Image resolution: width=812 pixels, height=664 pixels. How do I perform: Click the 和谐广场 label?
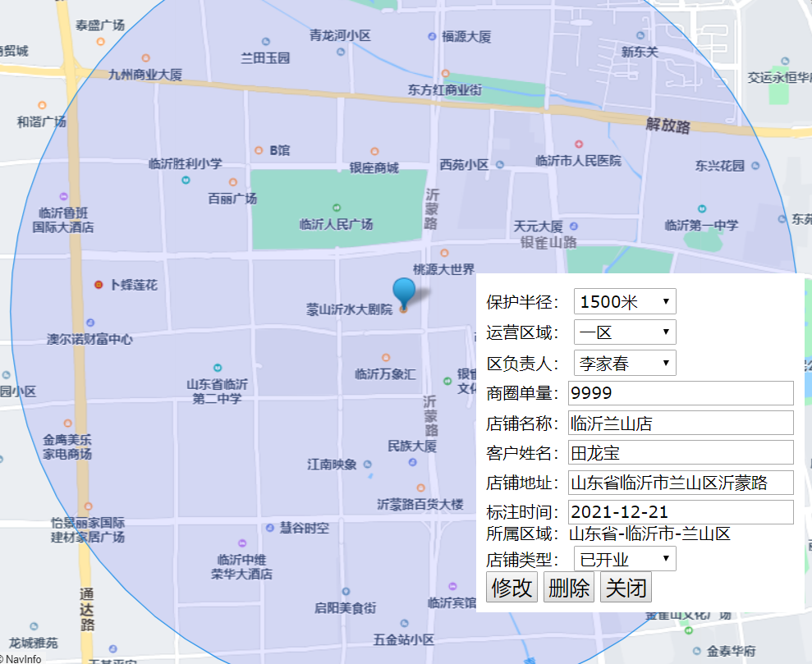(x=41, y=121)
